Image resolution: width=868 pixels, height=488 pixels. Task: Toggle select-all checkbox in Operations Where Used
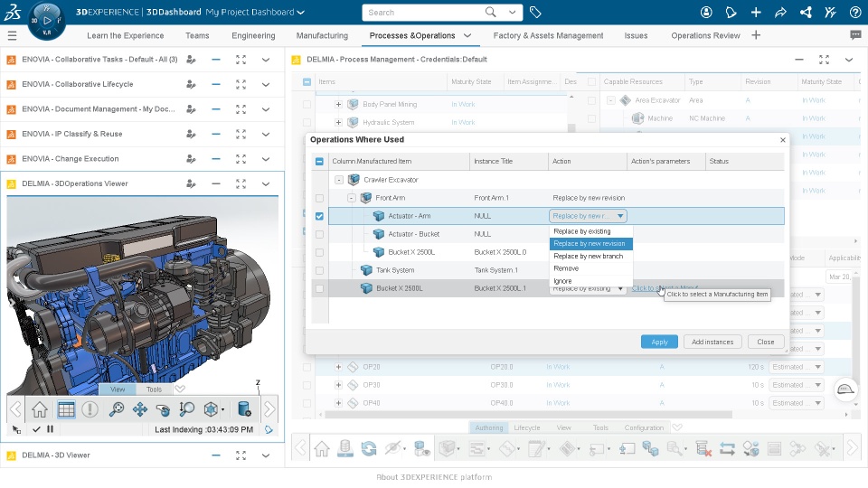tap(319, 162)
